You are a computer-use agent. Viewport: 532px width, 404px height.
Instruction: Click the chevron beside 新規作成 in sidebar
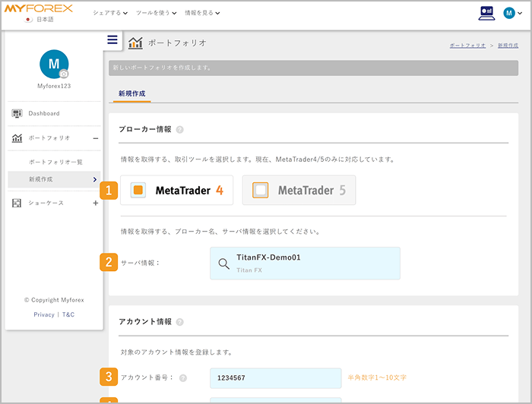[x=95, y=179]
